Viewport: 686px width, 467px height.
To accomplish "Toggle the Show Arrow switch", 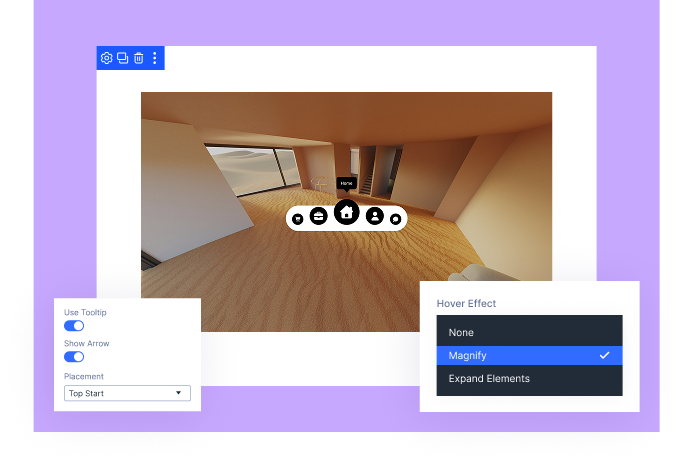I will (74, 357).
